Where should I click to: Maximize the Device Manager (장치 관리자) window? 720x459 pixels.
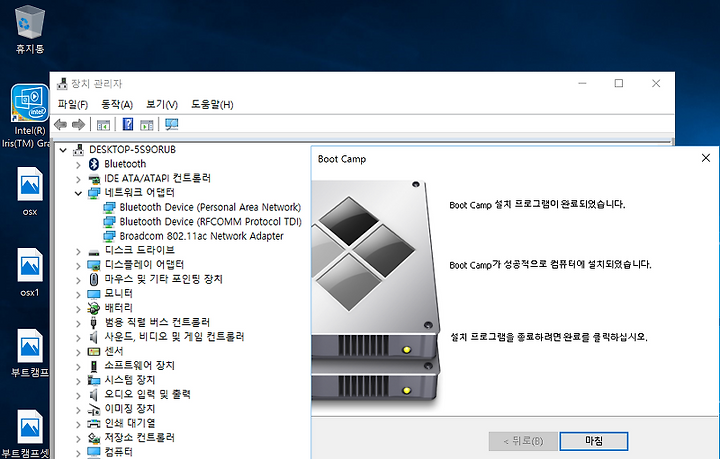coord(619,83)
